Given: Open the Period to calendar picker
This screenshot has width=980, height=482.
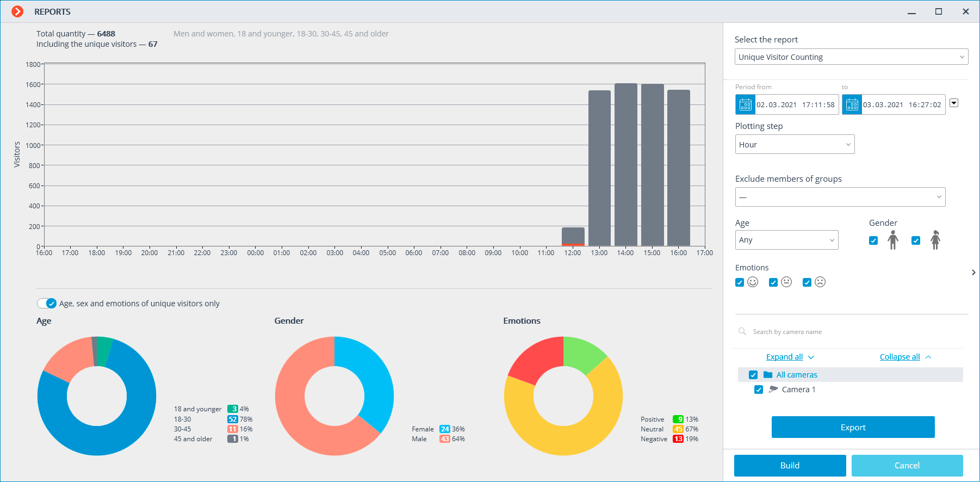Looking at the screenshot, I should tap(852, 104).
